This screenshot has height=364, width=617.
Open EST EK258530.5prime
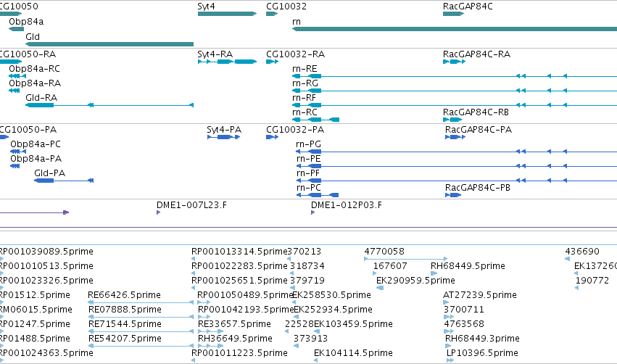point(332,295)
